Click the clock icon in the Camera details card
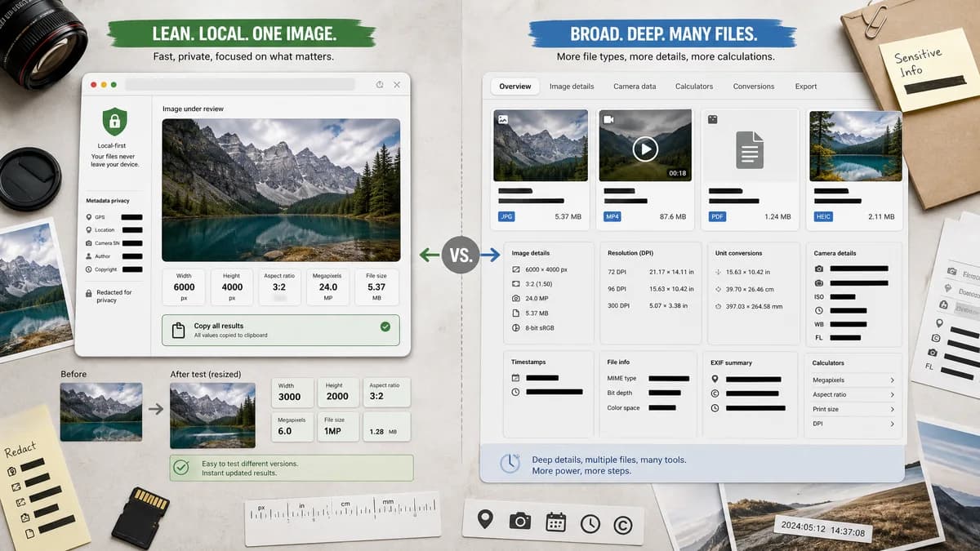This screenshot has width=980, height=551. (819, 311)
